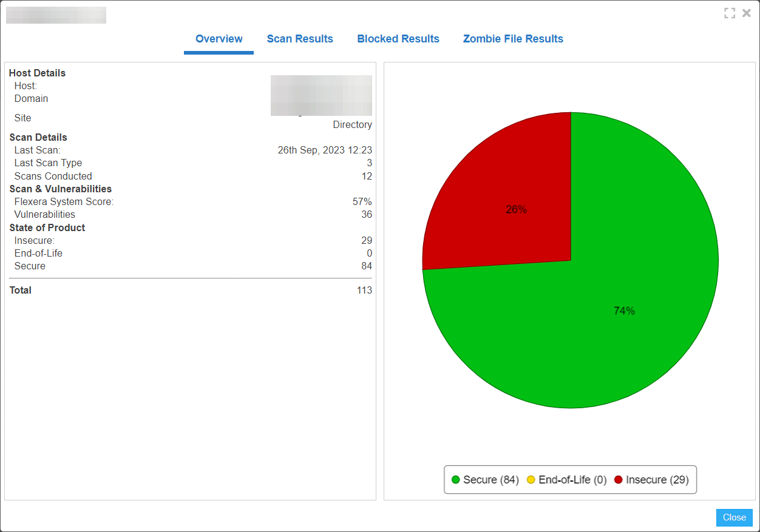Screen dimensions: 760x532
Task: Click the Scans Conducted value 12
Action: [367, 177]
